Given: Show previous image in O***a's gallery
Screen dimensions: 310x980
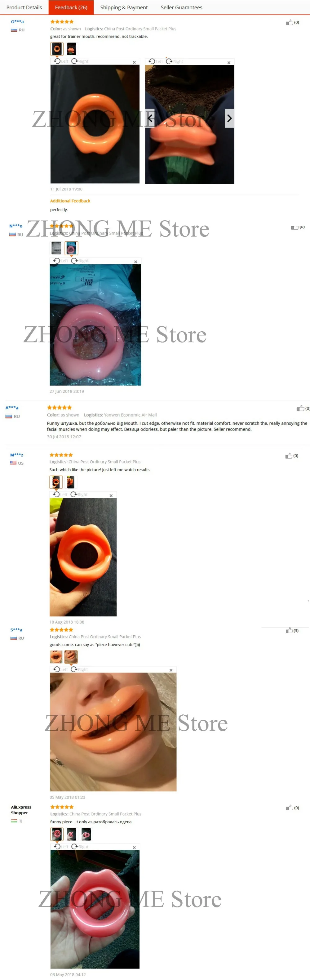Looking at the screenshot, I should coord(150,118).
